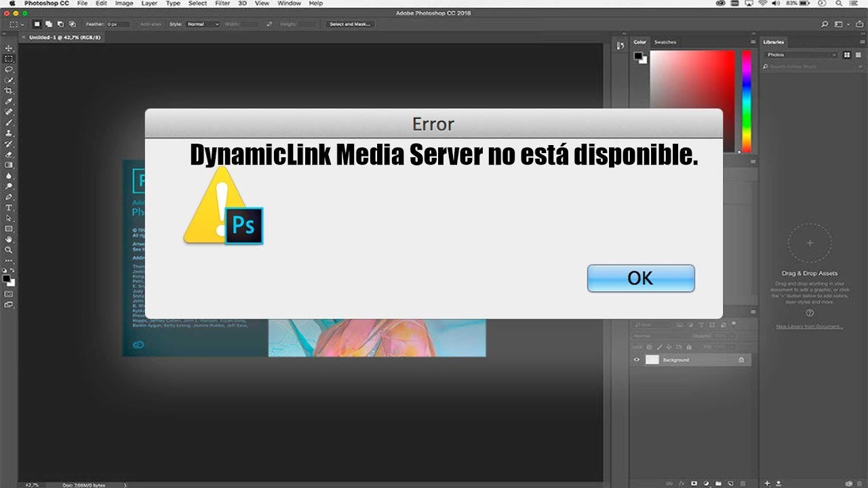The height and width of the screenshot is (488, 868).
Task: Select the Crop tool
Action: 9,91
